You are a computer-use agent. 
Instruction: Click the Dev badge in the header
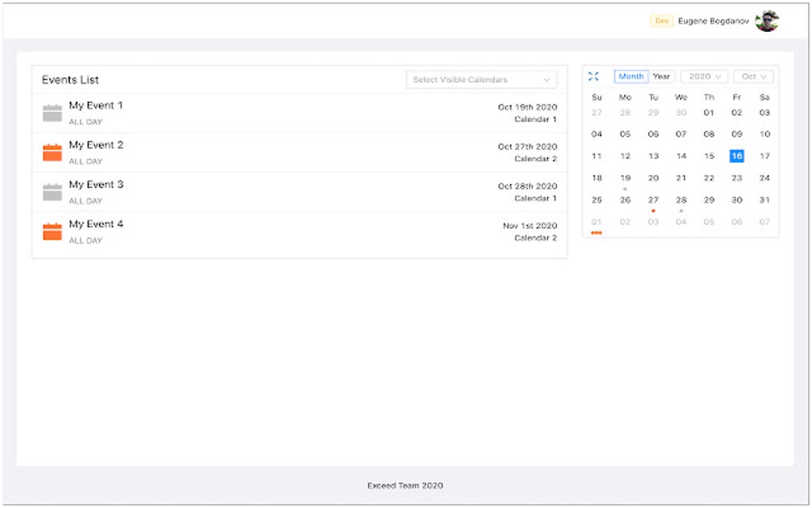click(x=662, y=21)
